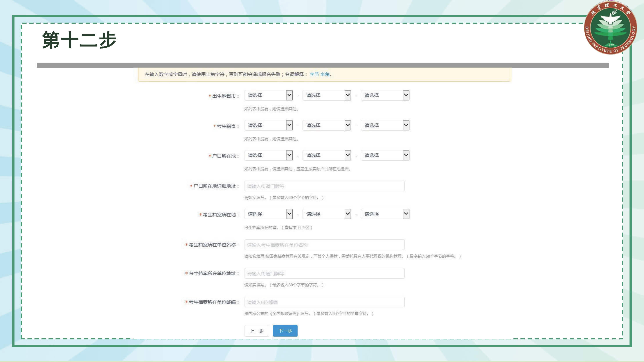The height and width of the screenshot is (362, 644).
Task: Open first 考生籍贯 dropdown
Action: click(x=268, y=125)
